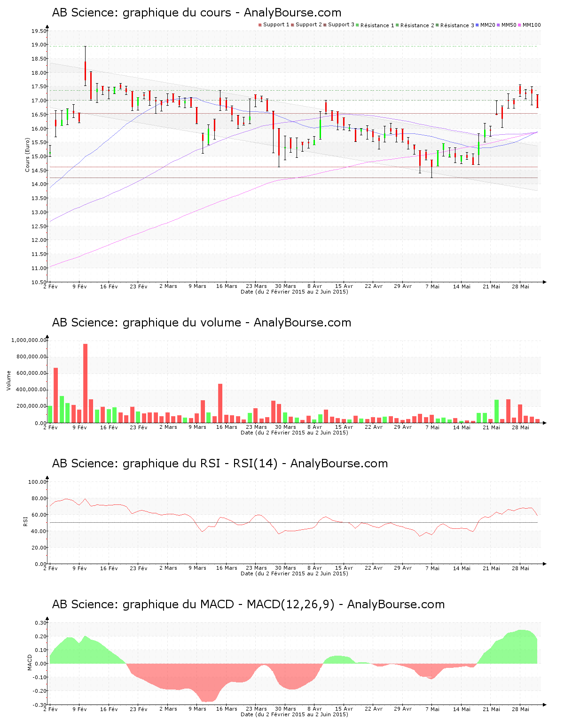The image size is (564, 728).
Task: Click the 17.00 price axis value
Action: point(39,101)
